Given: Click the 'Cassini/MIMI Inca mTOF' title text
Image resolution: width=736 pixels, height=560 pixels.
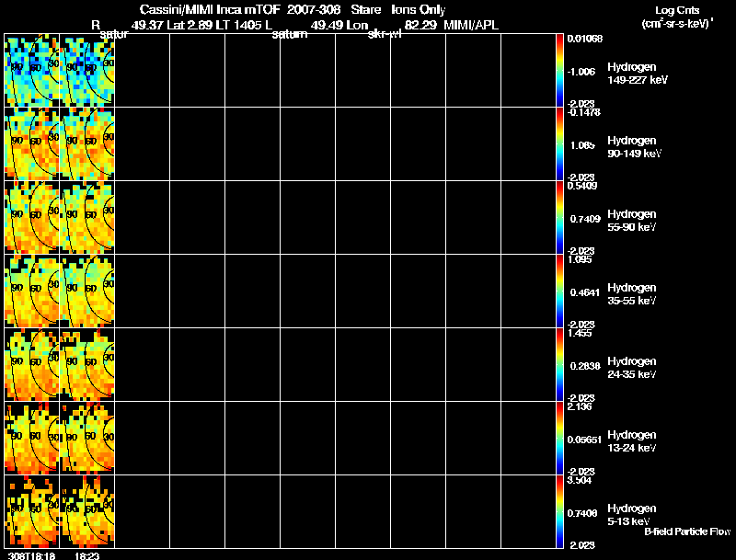Looking at the screenshot, I should coord(210,9).
